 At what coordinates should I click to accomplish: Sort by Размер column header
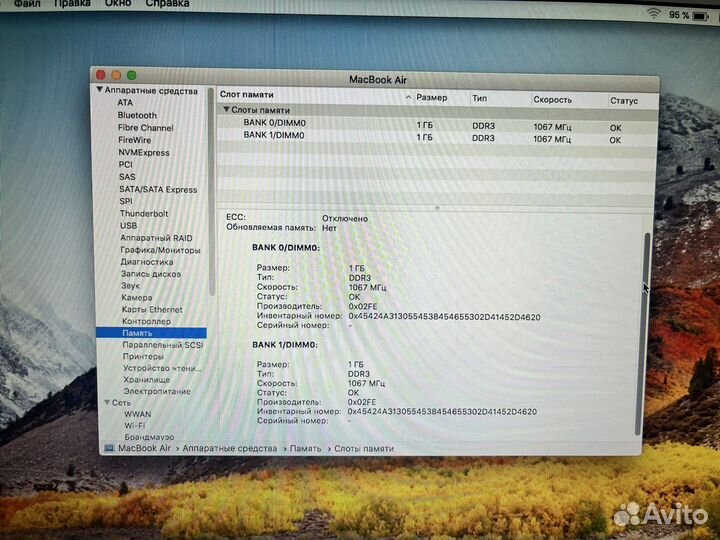432,97
